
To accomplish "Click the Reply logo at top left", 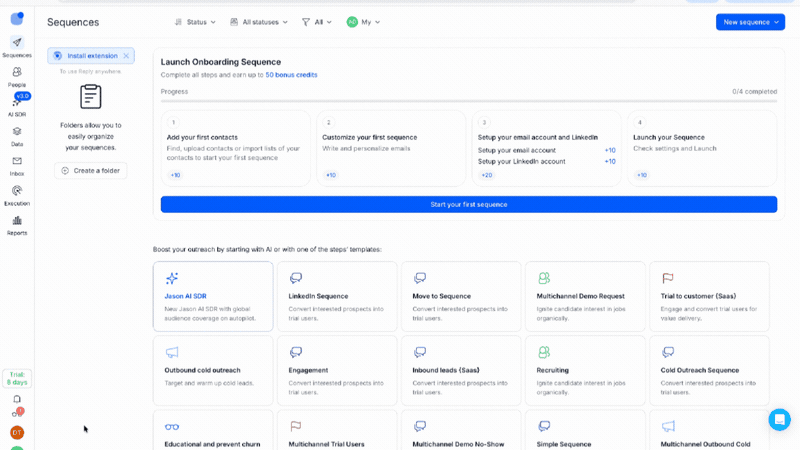I will pyautogui.click(x=17, y=18).
